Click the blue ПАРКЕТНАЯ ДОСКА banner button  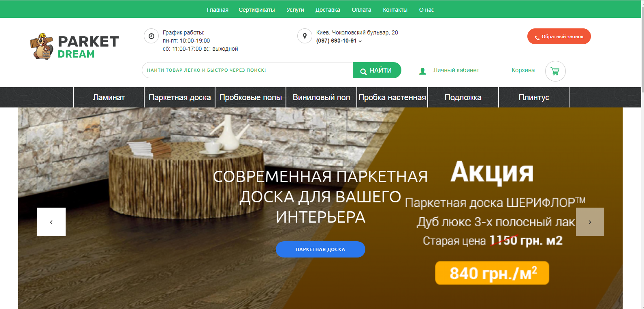tap(320, 249)
